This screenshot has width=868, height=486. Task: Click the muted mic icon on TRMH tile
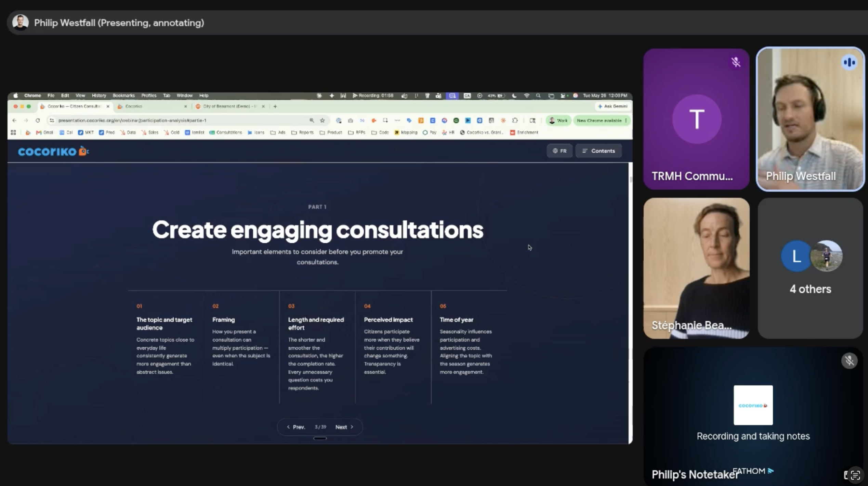[x=736, y=62]
